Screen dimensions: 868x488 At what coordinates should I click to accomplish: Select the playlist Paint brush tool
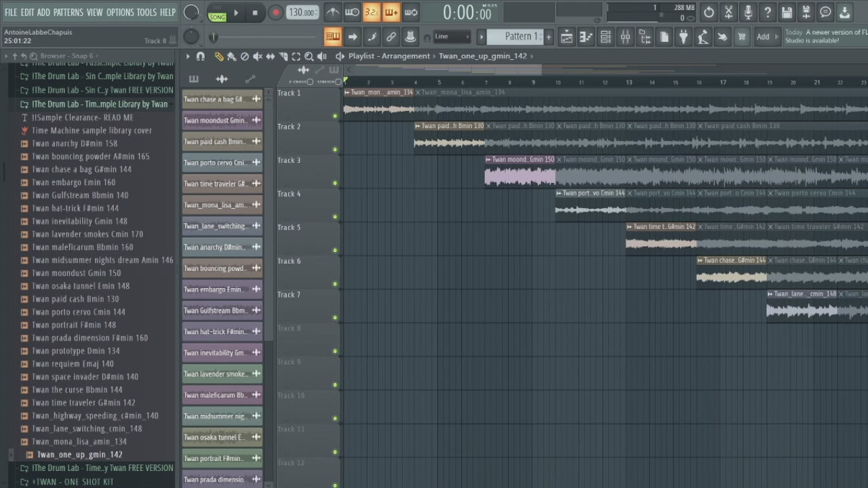pos(231,56)
